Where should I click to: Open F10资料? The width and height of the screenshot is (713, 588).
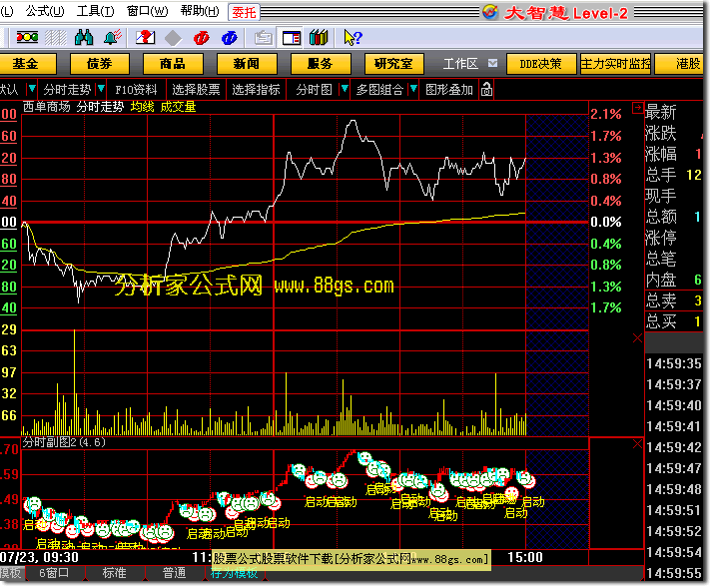tap(136, 90)
